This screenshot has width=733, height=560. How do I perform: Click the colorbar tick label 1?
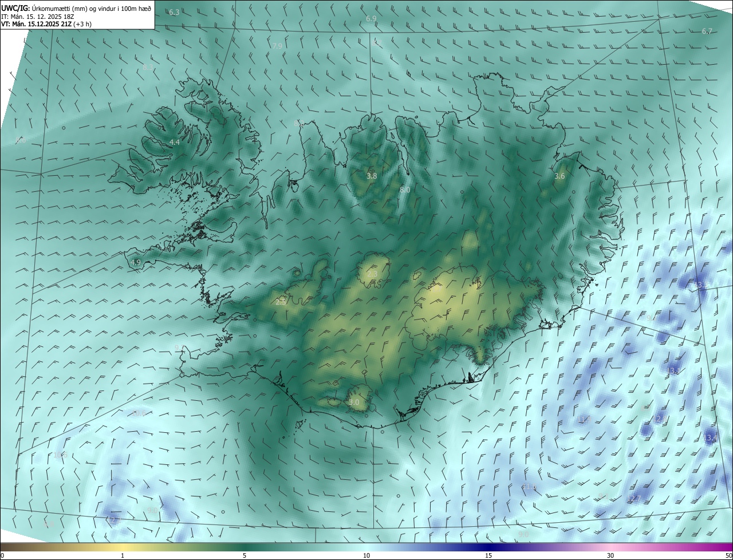tap(123, 555)
